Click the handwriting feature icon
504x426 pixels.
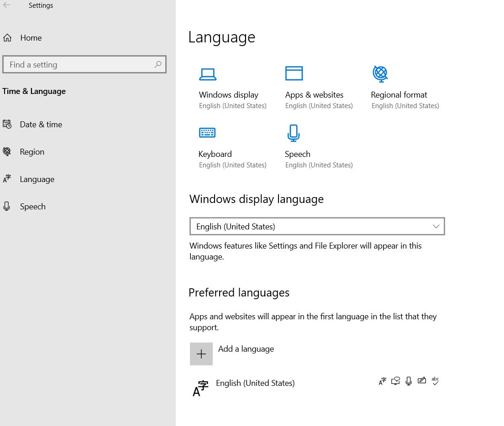[x=422, y=381]
